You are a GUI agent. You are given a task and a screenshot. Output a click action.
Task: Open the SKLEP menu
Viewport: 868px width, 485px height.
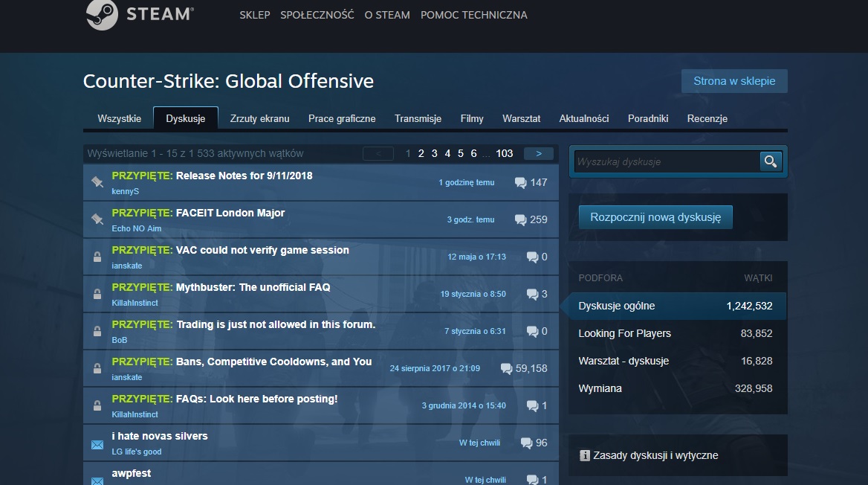255,15
